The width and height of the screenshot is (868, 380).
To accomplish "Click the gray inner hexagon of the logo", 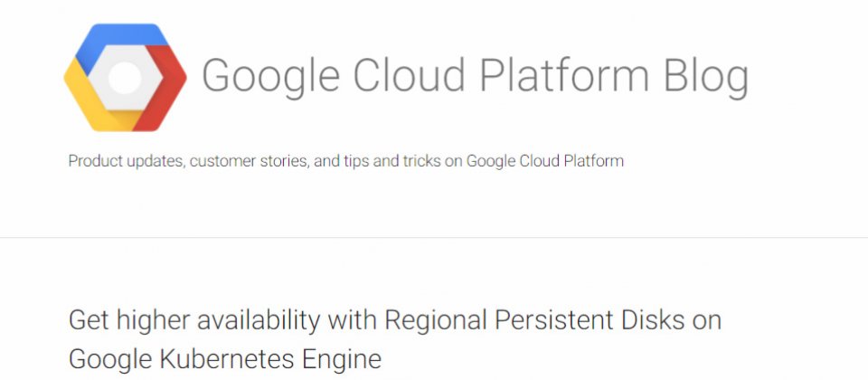I will coord(125,78).
